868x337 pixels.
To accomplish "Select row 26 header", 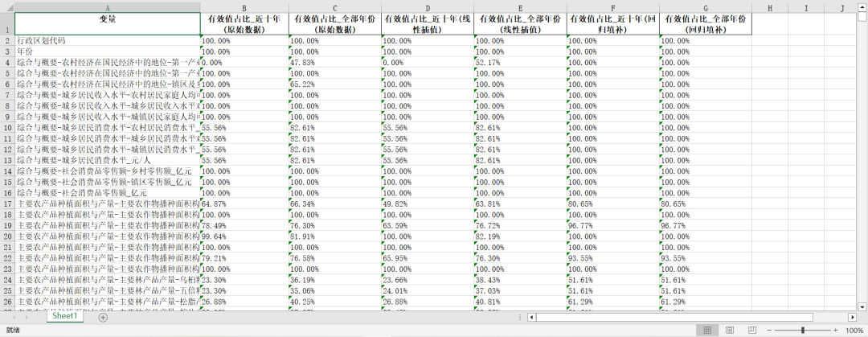I will click(x=7, y=302).
